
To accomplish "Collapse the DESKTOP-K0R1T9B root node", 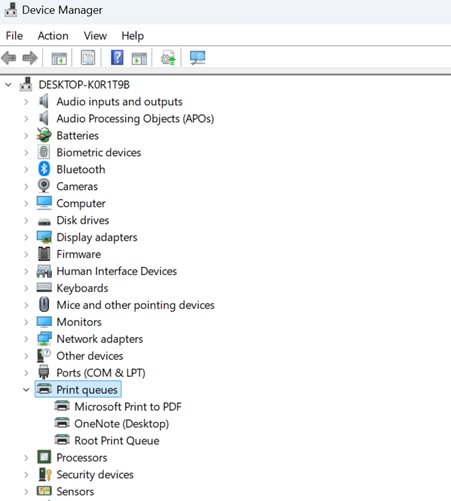I will coord(8,85).
